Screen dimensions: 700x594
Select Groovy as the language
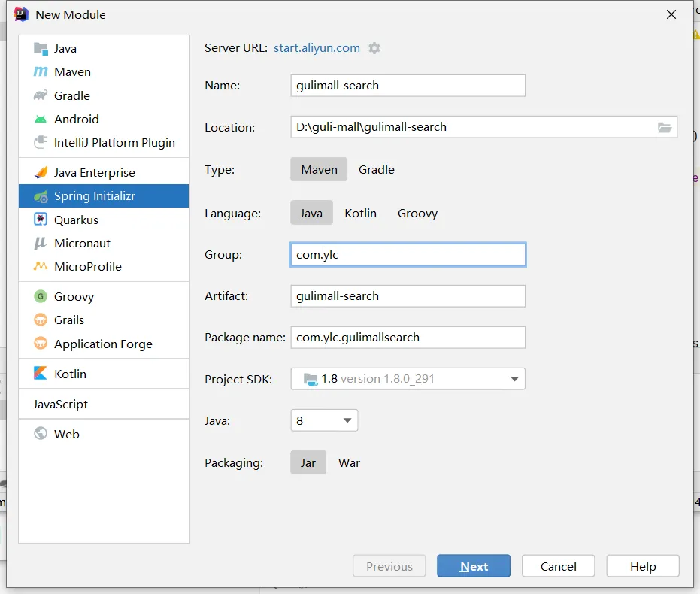pos(417,213)
